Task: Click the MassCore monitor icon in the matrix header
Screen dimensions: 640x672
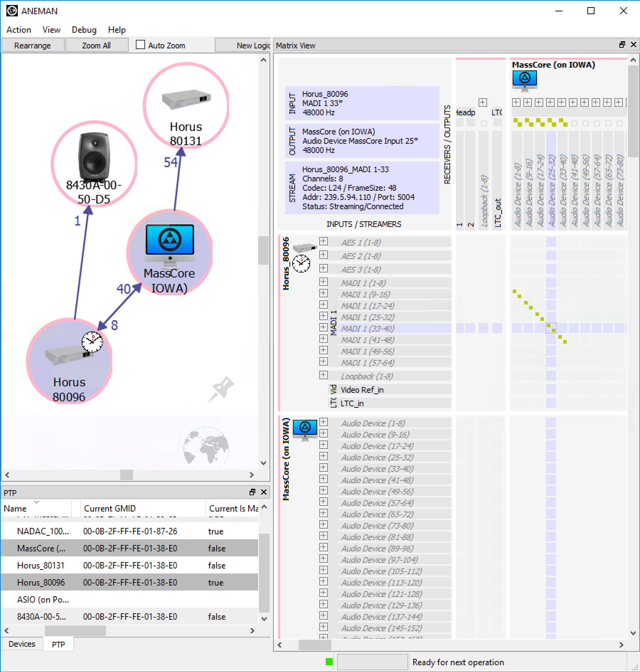Action: [525, 81]
